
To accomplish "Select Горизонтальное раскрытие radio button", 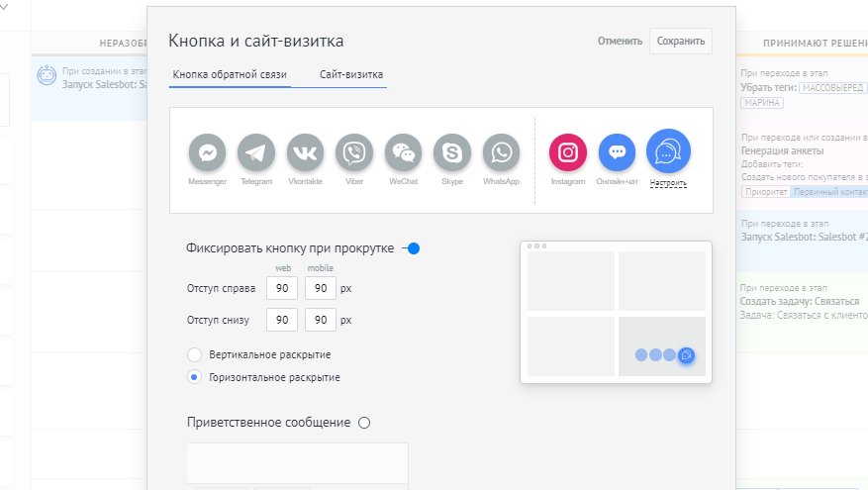I will click(x=194, y=377).
